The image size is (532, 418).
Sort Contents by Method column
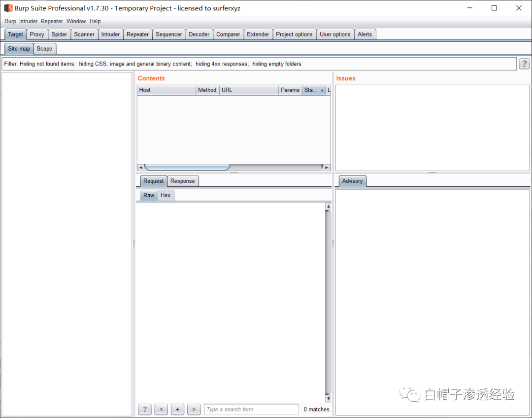click(x=207, y=90)
